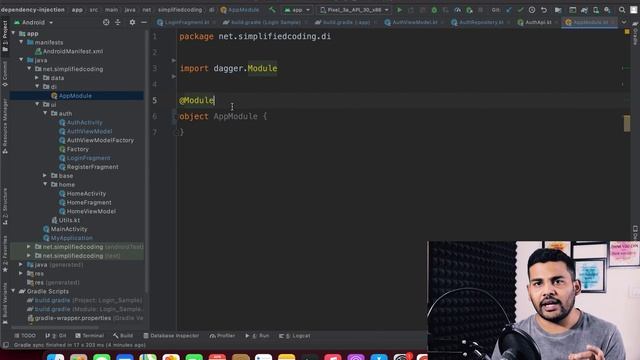Click the Podcasts icon in the Dock
The height and width of the screenshot is (360, 640).
point(356,357)
